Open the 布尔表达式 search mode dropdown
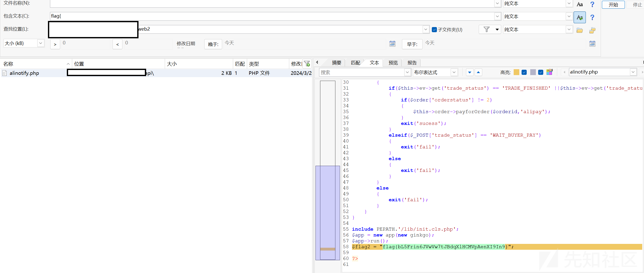Viewport: 644px width, 273px height. click(x=454, y=72)
